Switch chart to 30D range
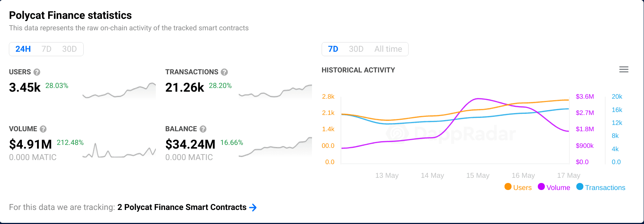 pyautogui.click(x=356, y=49)
